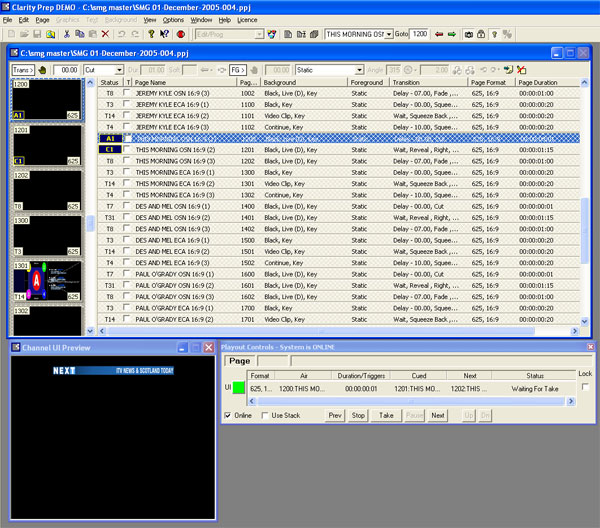Screen dimensions: 600x528
Task: Click the Stop button in Playout Controls
Action: pyautogui.click(x=358, y=415)
